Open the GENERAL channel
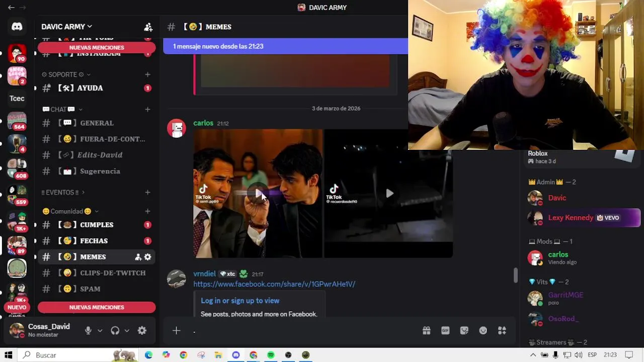Image resolution: width=644 pixels, height=362 pixels. (x=96, y=123)
